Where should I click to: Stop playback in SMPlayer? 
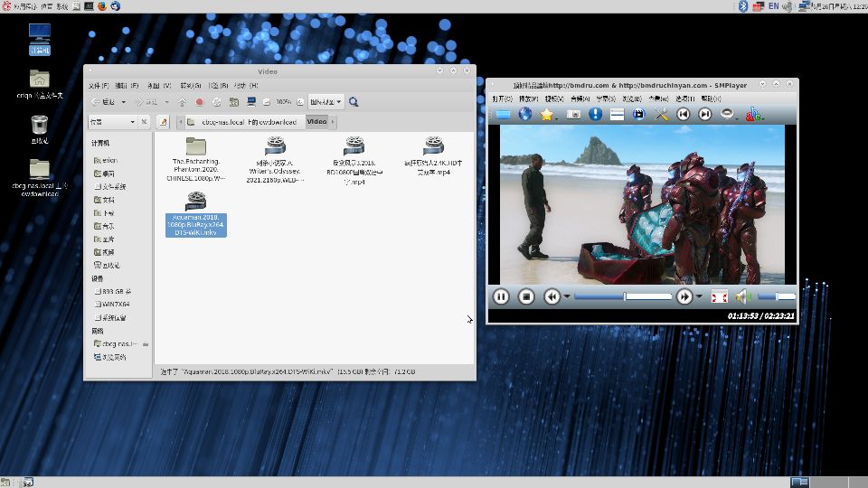pyautogui.click(x=526, y=297)
